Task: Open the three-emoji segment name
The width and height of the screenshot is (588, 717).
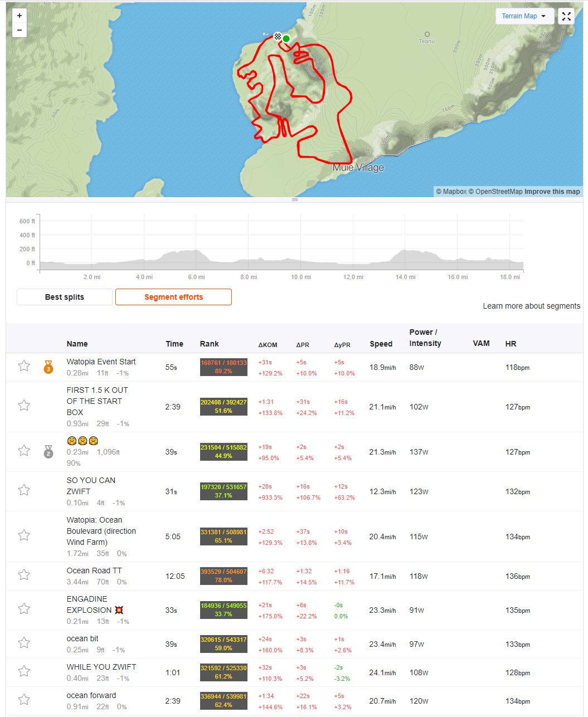Action: [x=82, y=441]
